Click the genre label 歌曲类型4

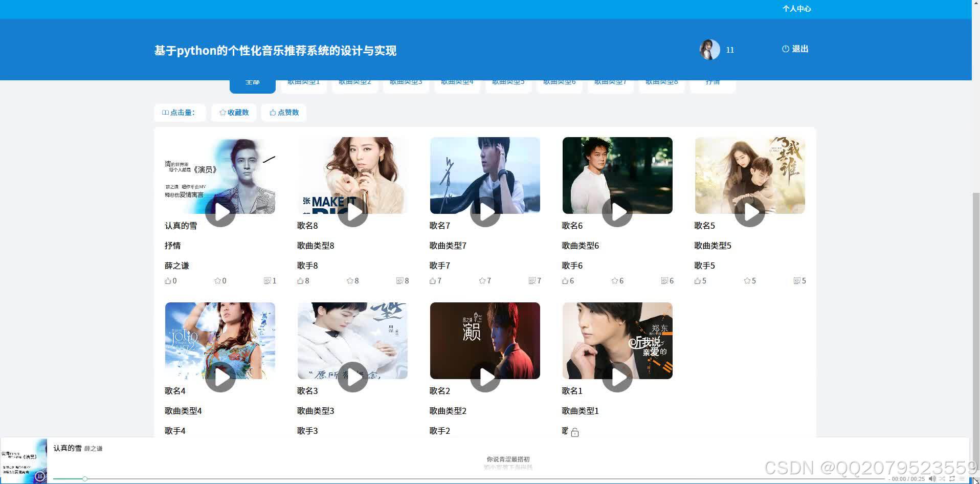tap(183, 411)
